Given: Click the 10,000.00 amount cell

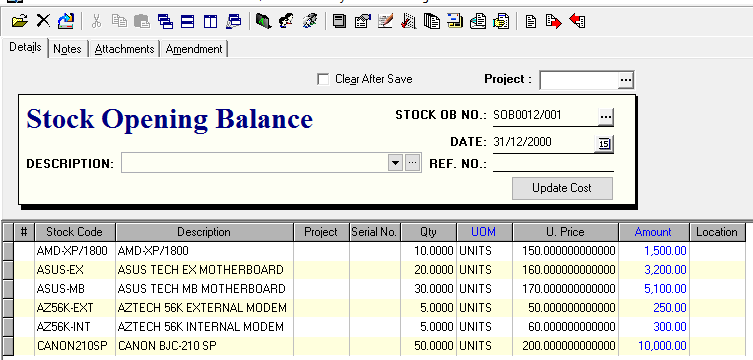Looking at the screenshot, I should tap(654, 346).
